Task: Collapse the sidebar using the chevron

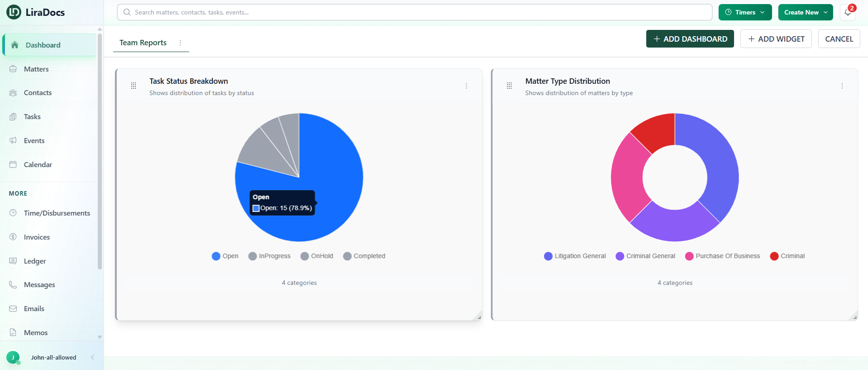Action: [x=92, y=357]
